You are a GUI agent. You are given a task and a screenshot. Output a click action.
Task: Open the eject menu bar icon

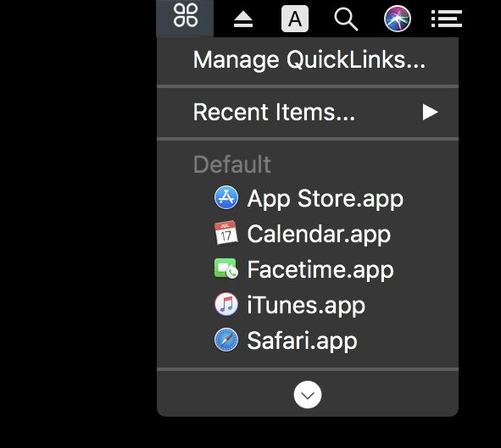click(243, 19)
